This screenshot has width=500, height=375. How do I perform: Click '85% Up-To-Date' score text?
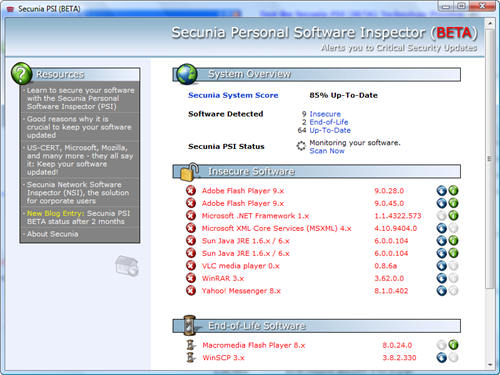(x=343, y=95)
